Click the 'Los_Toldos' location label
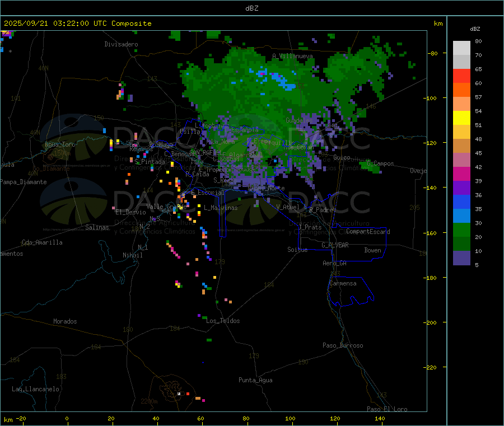Viewport: 504px width, 426px height. point(223,321)
